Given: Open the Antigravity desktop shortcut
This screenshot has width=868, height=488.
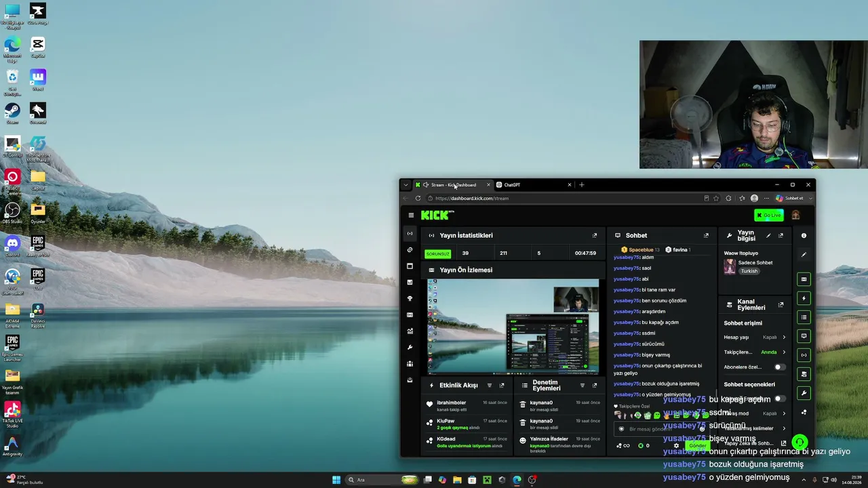Looking at the screenshot, I should coord(12,447).
